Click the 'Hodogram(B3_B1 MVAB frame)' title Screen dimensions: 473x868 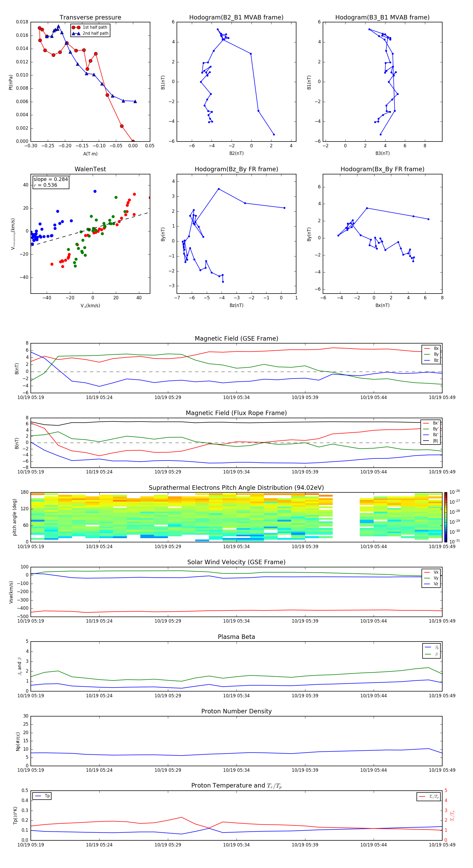(382, 18)
